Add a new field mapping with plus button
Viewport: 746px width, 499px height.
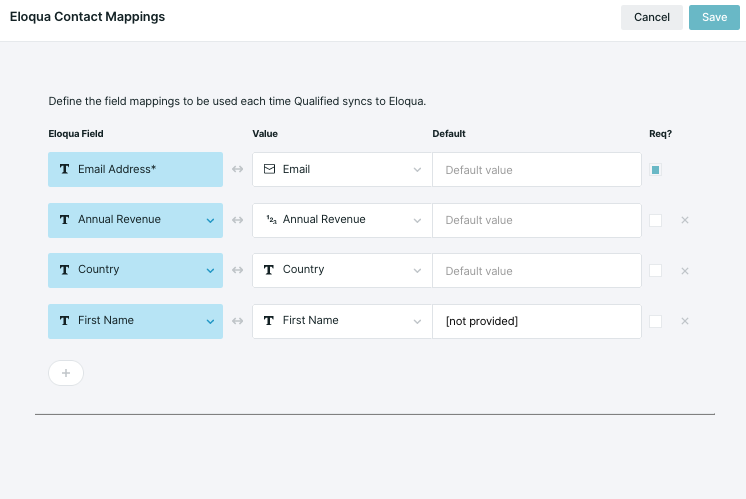tap(66, 373)
